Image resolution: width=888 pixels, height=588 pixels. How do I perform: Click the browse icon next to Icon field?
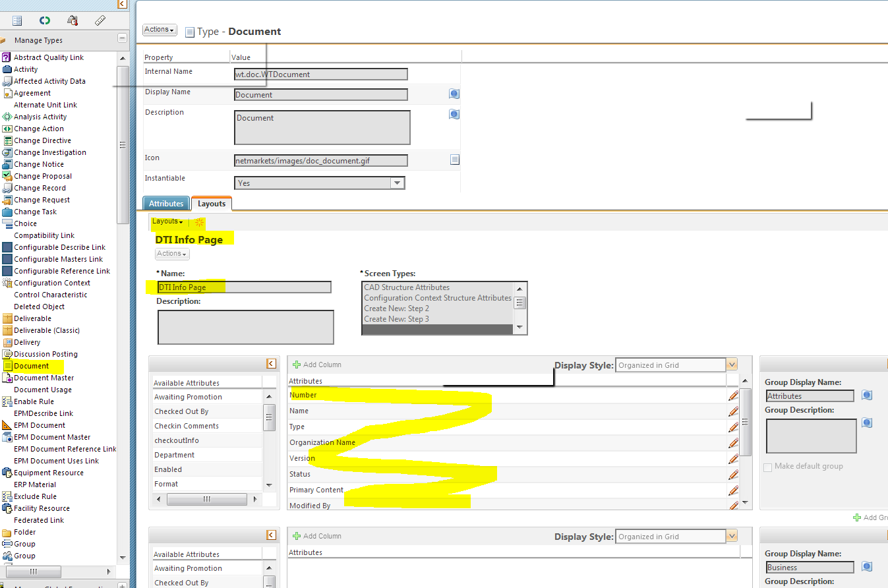454,160
